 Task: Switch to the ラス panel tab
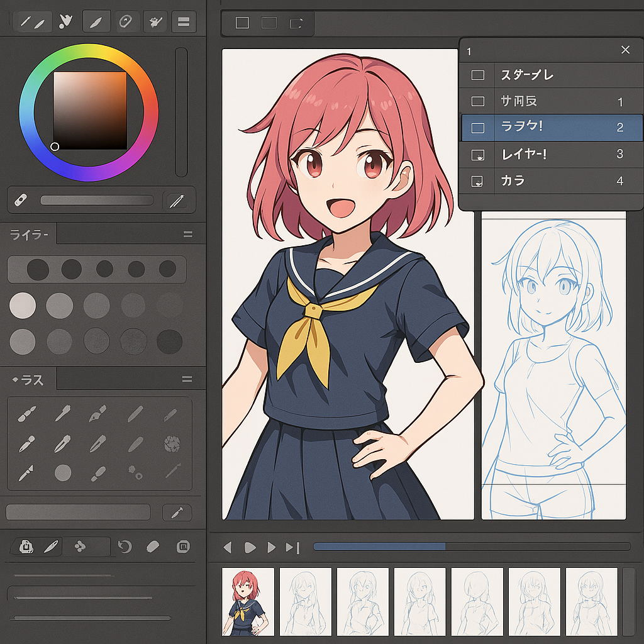[x=29, y=380]
